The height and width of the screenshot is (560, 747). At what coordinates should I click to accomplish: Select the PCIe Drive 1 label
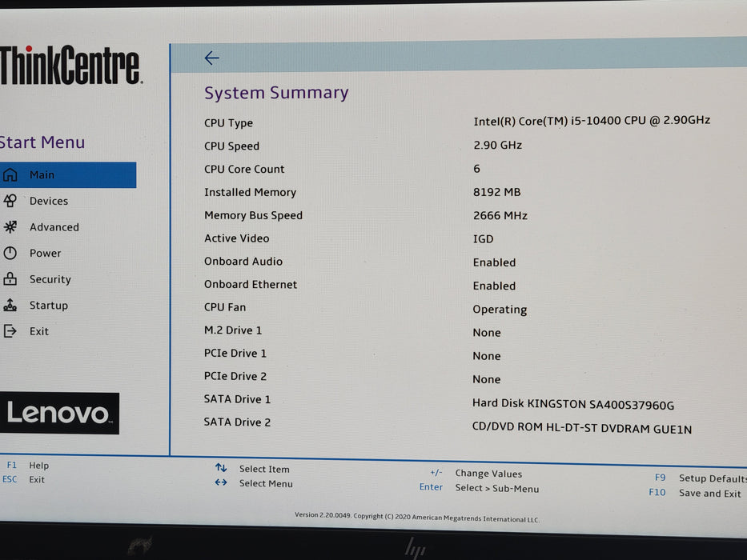click(x=235, y=353)
